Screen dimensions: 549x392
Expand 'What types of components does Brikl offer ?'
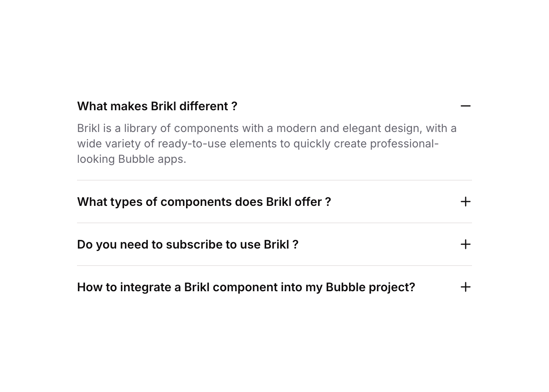coord(204,202)
